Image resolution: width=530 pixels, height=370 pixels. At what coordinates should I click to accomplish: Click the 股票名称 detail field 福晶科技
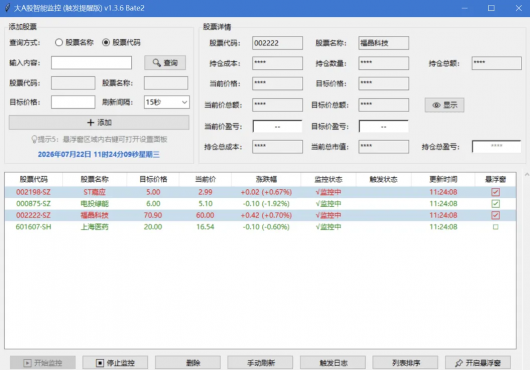click(383, 43)
